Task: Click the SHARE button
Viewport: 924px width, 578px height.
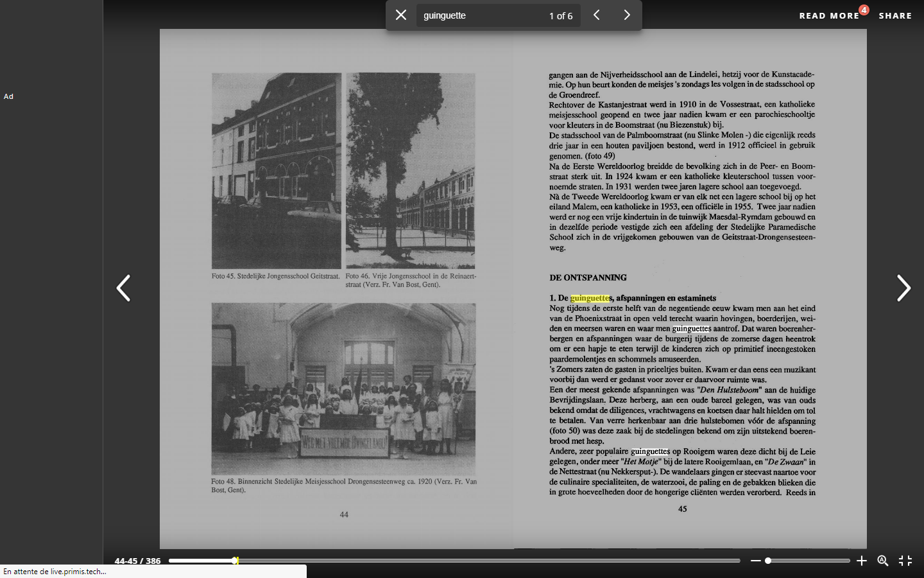Action: tap(895, 15)
